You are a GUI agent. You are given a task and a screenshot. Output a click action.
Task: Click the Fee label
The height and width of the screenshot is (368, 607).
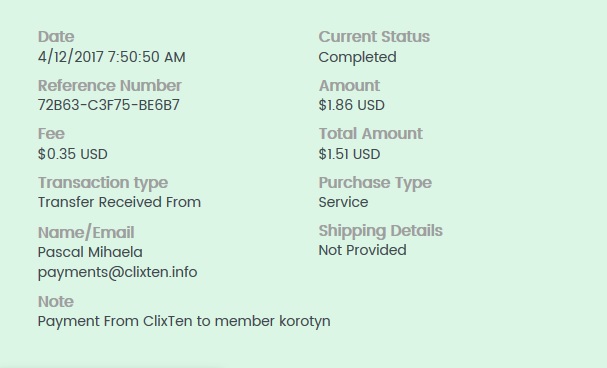[51, 134]
